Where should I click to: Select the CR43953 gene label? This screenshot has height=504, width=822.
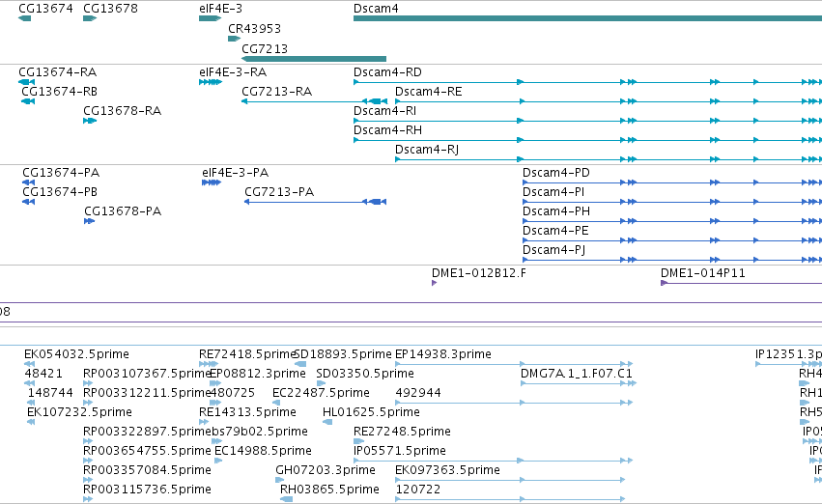click(x=254, y=28)
